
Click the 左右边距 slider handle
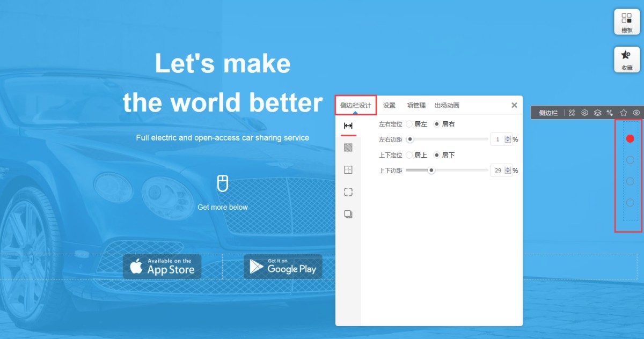coord(410,139)
